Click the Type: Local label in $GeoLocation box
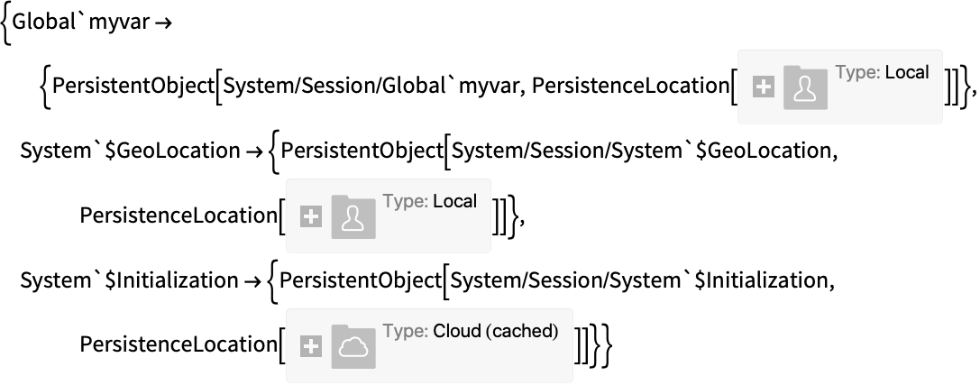Screen dimensions: 980x385 [430, 201]
